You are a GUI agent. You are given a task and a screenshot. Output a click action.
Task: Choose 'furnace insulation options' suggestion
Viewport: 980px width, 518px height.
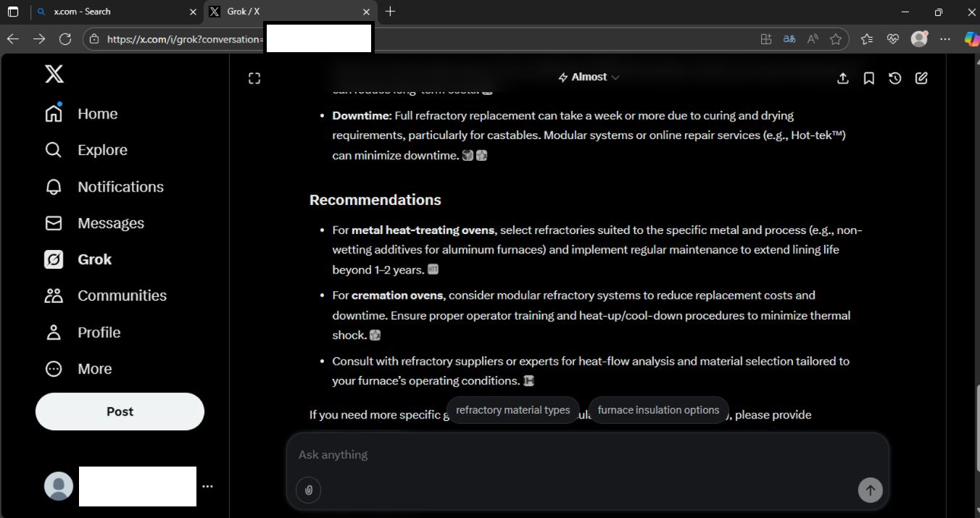[658, 410]
